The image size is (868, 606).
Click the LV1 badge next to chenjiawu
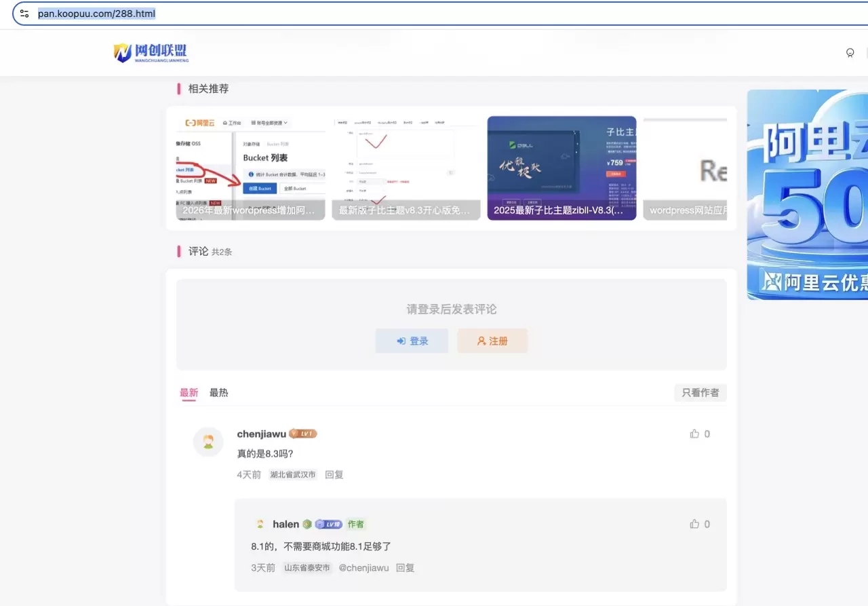tap(302, 434)
